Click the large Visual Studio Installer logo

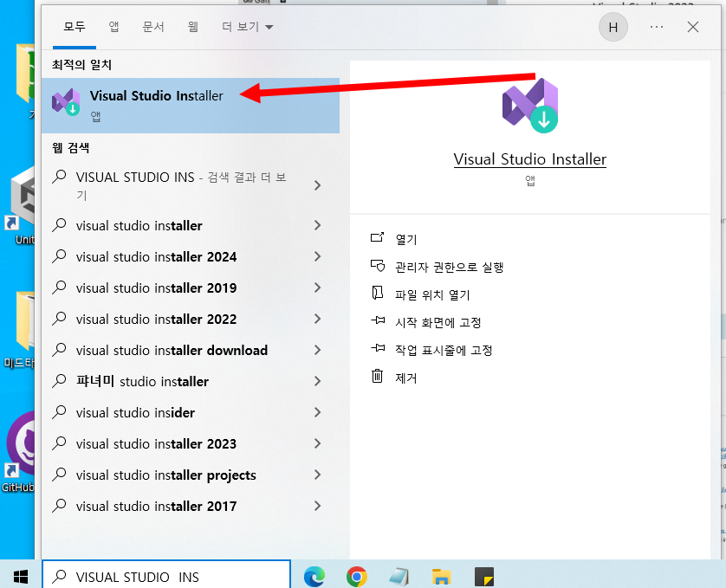530,106
